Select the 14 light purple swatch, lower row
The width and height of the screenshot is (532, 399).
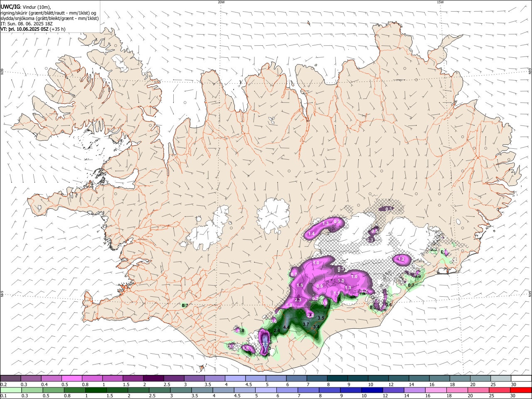(x=414, y=390)
